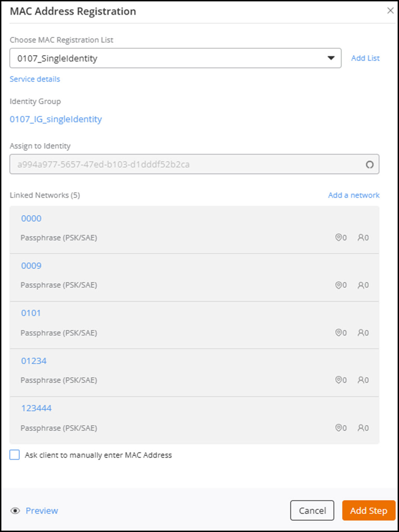Screen dimensions: 399x532
Task: Click Add a network link
Action: pos(354,195)
